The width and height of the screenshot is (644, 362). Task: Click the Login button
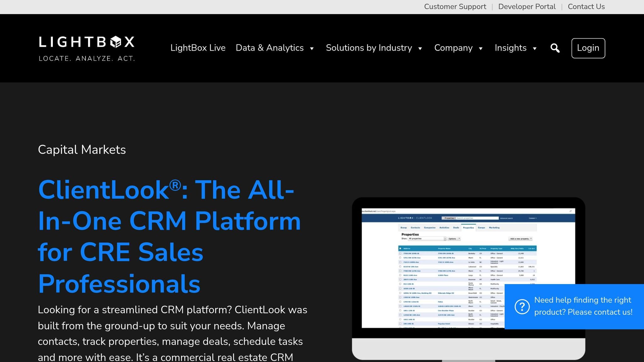tap(588, 48)
